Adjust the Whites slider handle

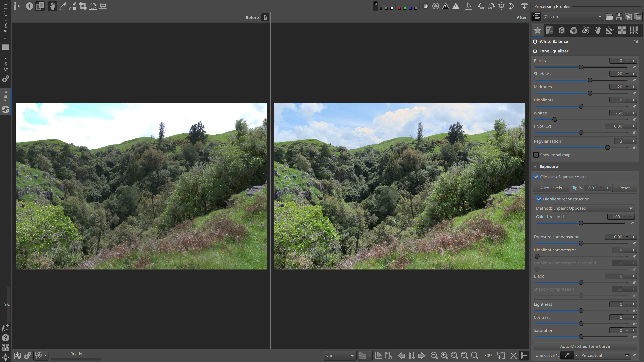[555, 119]
